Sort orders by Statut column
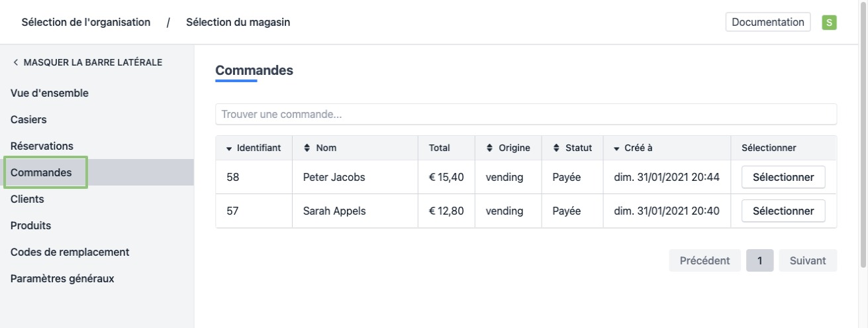The height and width of the screenshot is (328, 868). point(556,148)
